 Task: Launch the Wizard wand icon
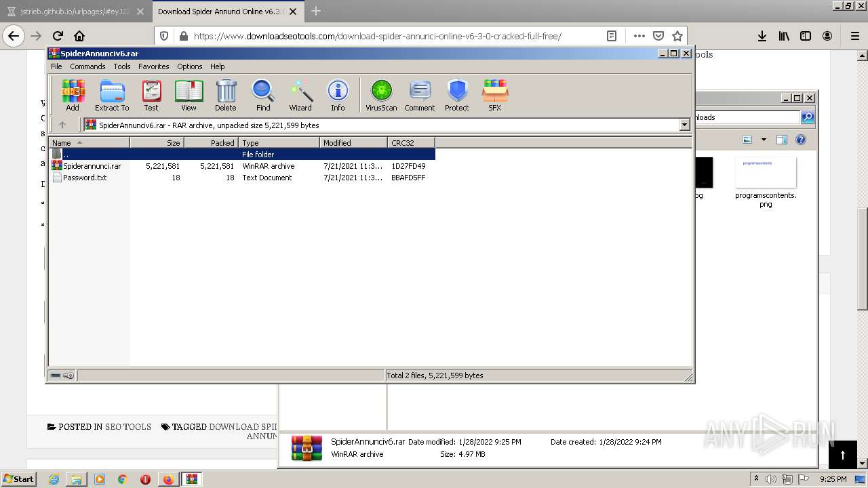[x=300, y=95]
